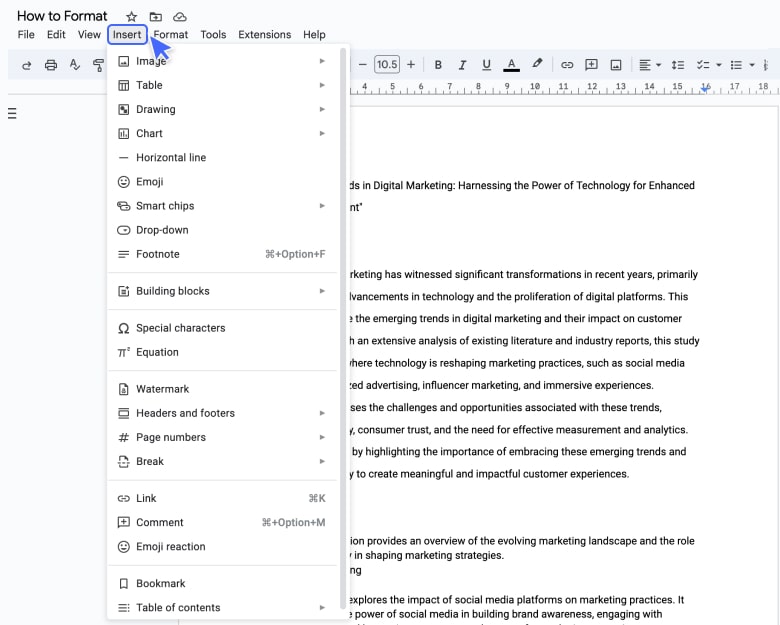Choose Emoji from Insert menu

click(222, 182)
